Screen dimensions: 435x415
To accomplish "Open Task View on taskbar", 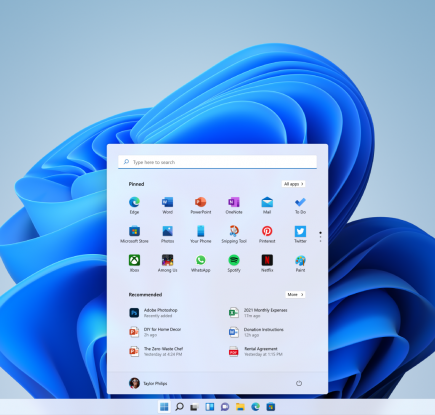I will point(194,407).
